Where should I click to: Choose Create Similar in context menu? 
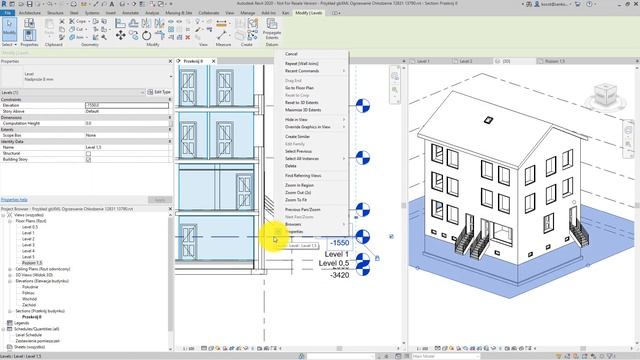click(297, 136)
